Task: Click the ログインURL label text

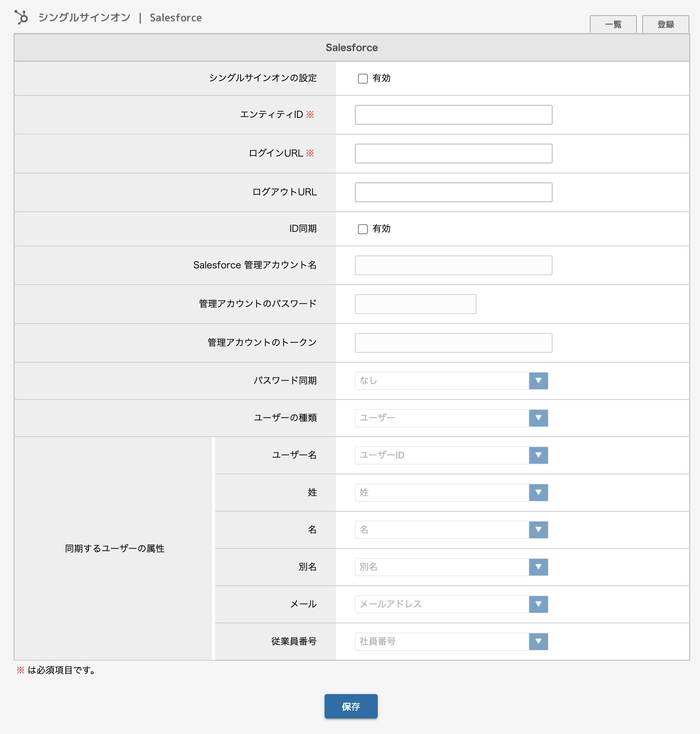Action: (276, 153)
